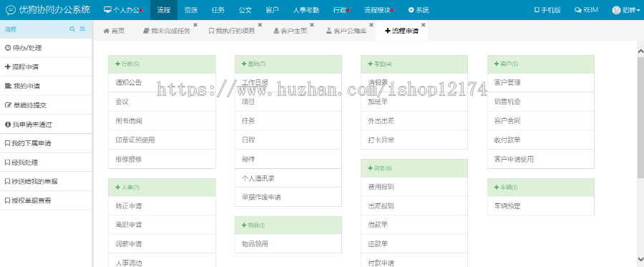Close the 流程申请 tab
The width and height of the screenshot is (644, 267).
coord(424,24)
